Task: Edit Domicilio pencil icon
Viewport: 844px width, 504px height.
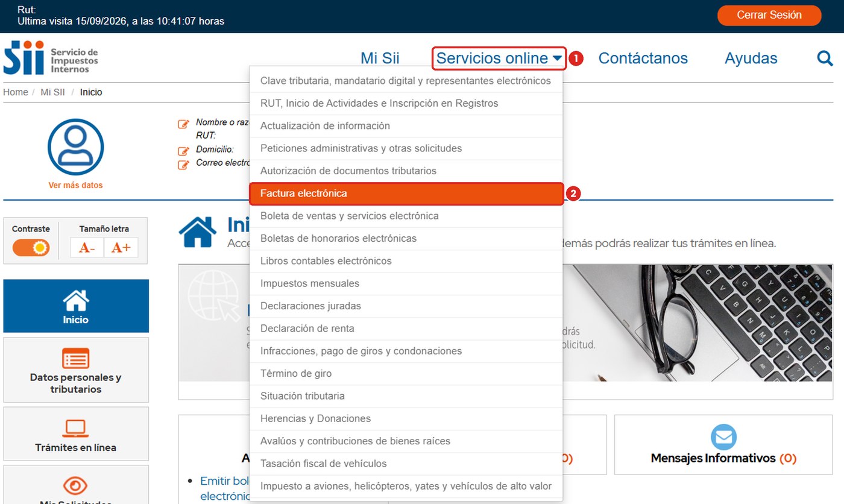Action: 184,151
